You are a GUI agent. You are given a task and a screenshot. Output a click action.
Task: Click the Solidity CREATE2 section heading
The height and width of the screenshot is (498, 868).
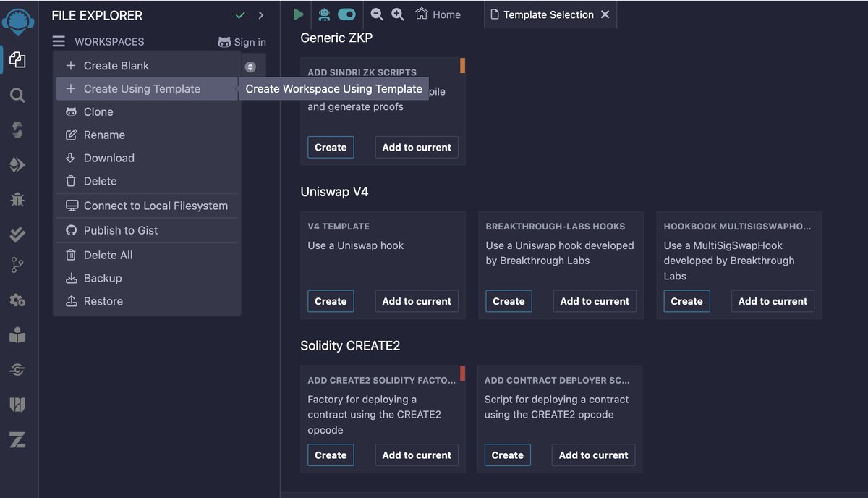[x=350, y=346]
